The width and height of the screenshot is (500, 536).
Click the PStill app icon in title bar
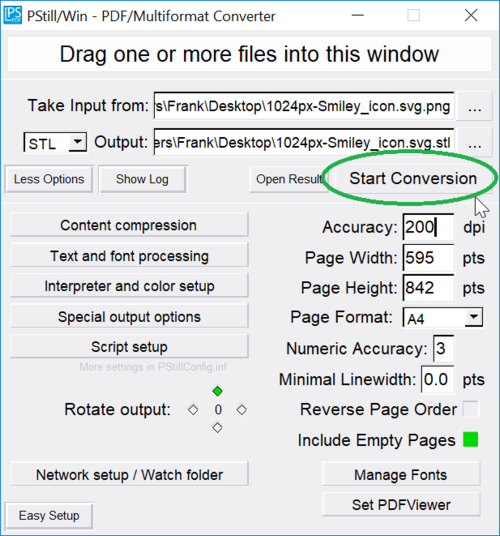coord(13,15)
